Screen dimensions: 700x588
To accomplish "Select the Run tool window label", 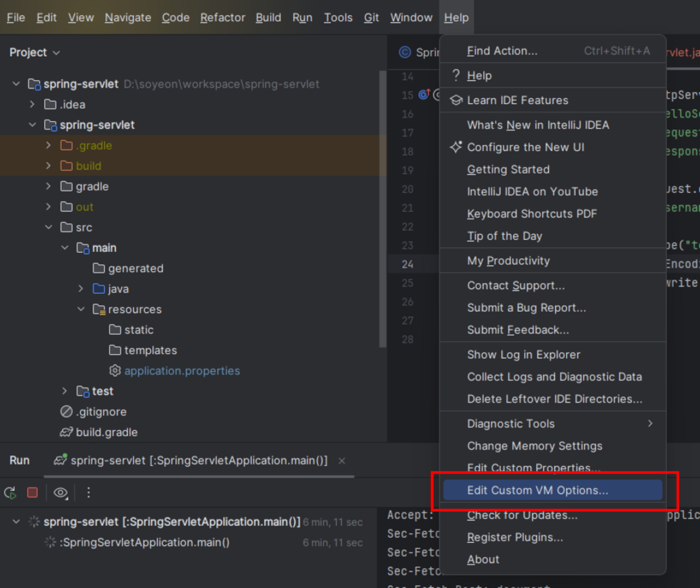I will pos(20,460).
